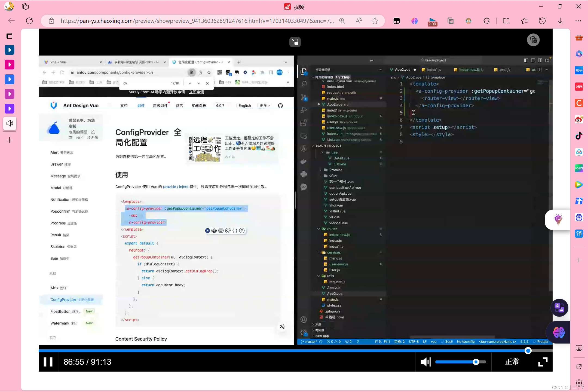Viewport: 588px width, 392px height.
Task: Open Source Control view in VS Code sidebar
Action: click(x=304, y=97)
